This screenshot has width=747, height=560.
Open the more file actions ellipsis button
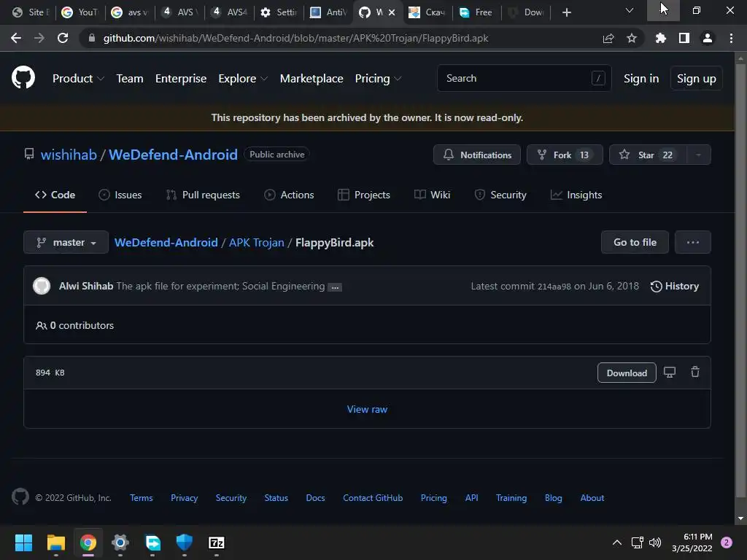[693, 242]
